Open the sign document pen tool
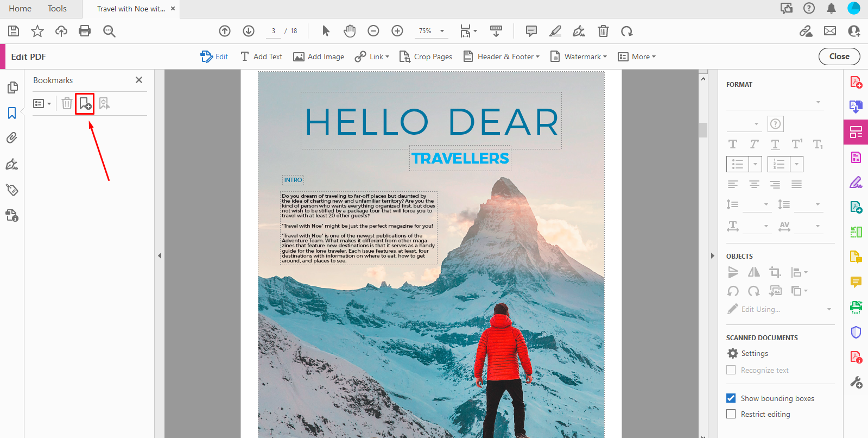 click(579, 31)
